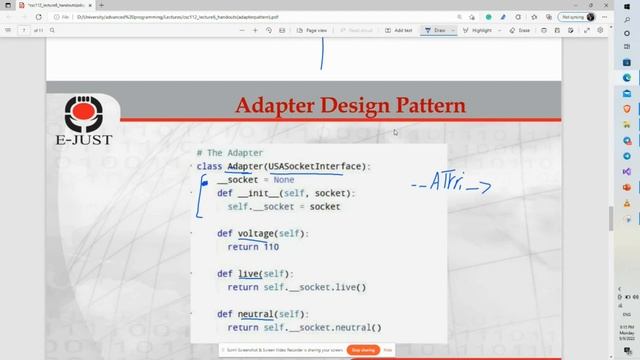The height and width of the screenshot is (360, 640).
Task: Select the lecture PDF browser tab
Action: click(x=56, y=5)
